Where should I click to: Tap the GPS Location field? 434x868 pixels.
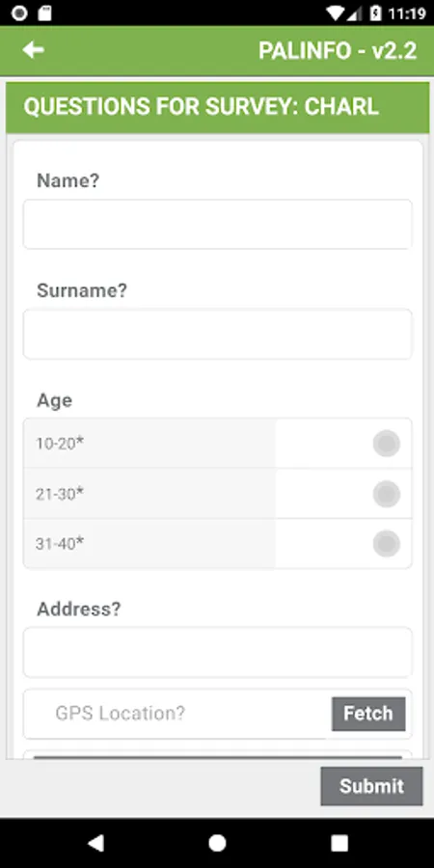tap(177, 714)
